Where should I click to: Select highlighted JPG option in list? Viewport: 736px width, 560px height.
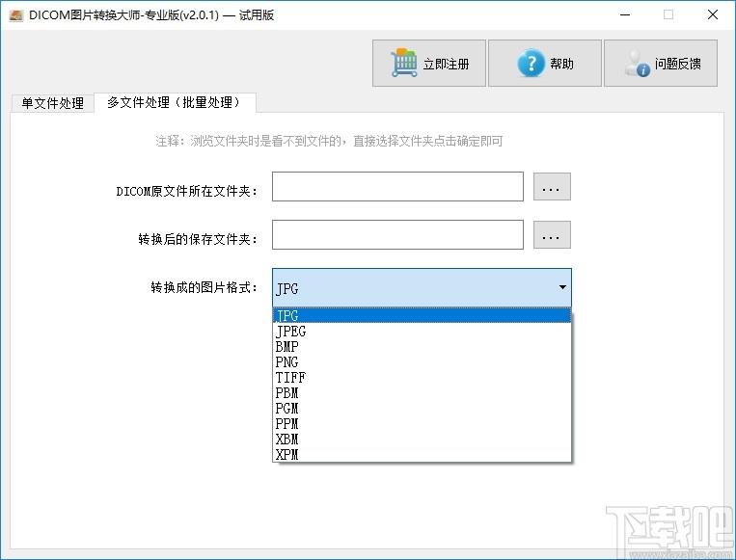tap(422, 315)
